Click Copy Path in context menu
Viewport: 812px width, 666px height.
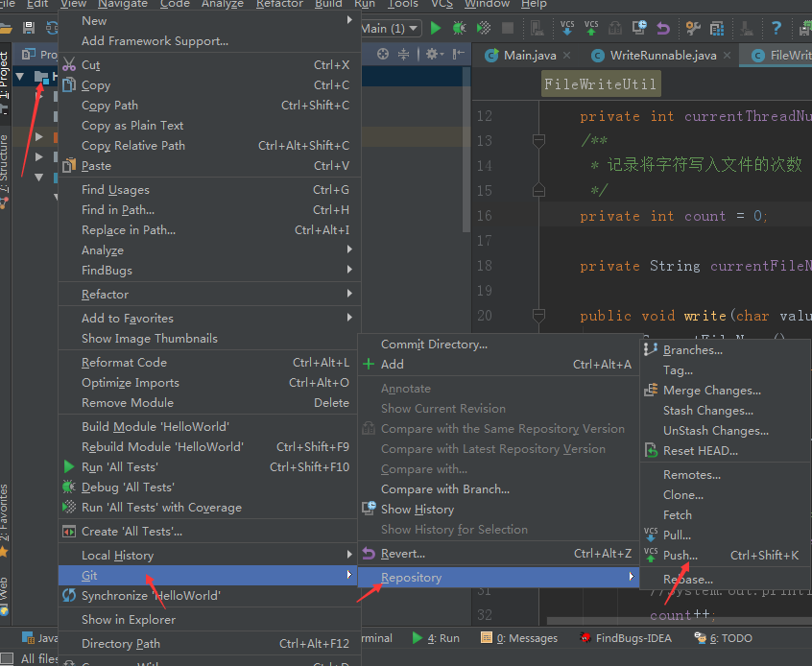coord(209,106)
